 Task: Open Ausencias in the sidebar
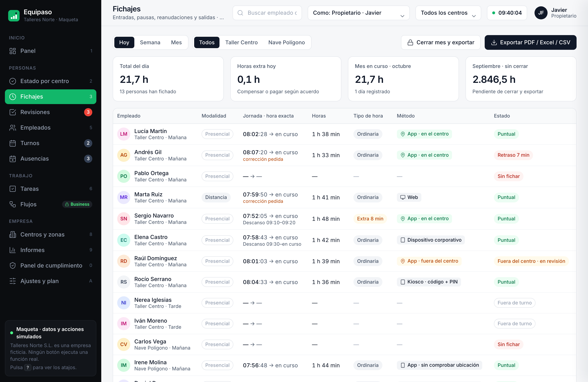[x=51, y=159]
